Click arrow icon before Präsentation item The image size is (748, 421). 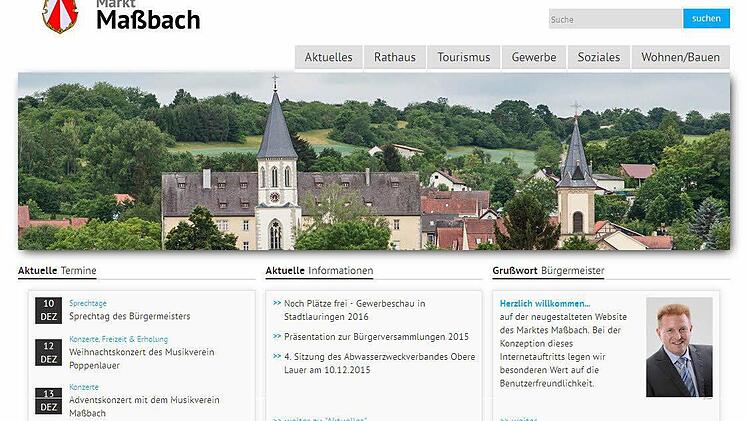(x=277, y=336)
